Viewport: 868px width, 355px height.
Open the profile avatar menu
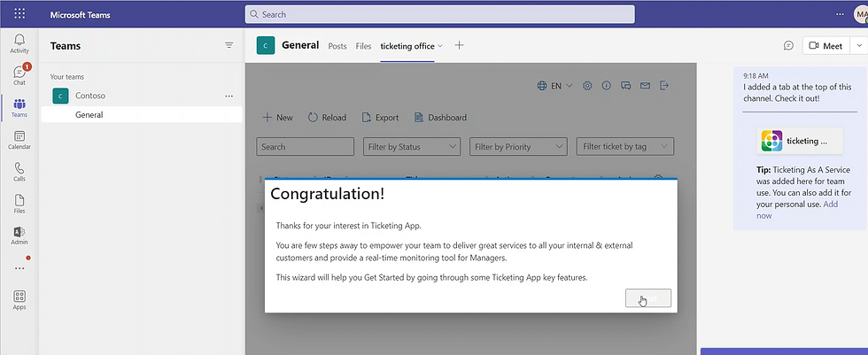(861, 14)
